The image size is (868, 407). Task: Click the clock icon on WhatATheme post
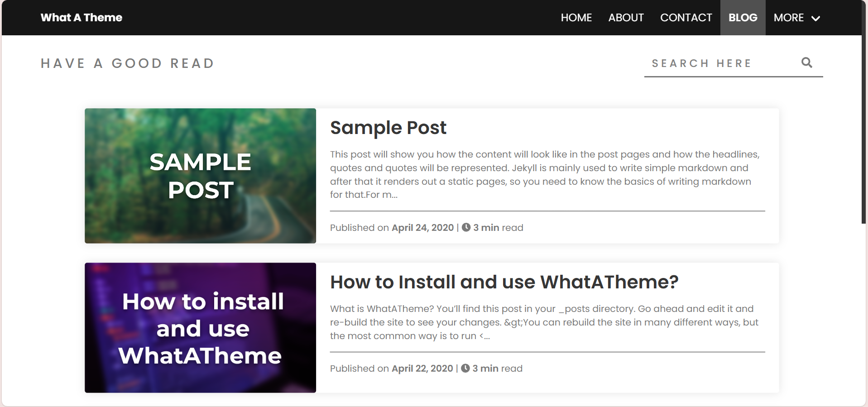click(465, 368)
